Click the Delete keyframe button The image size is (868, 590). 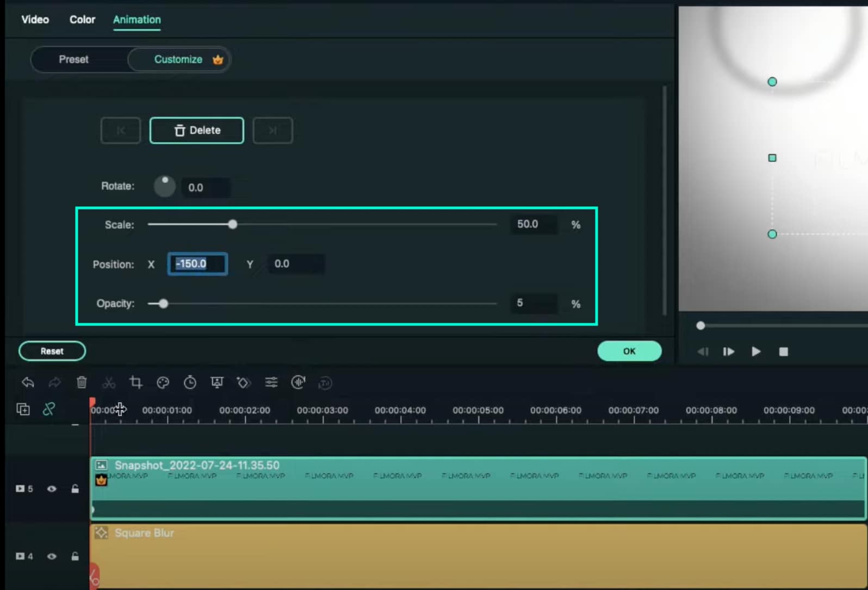coord(197,131)
